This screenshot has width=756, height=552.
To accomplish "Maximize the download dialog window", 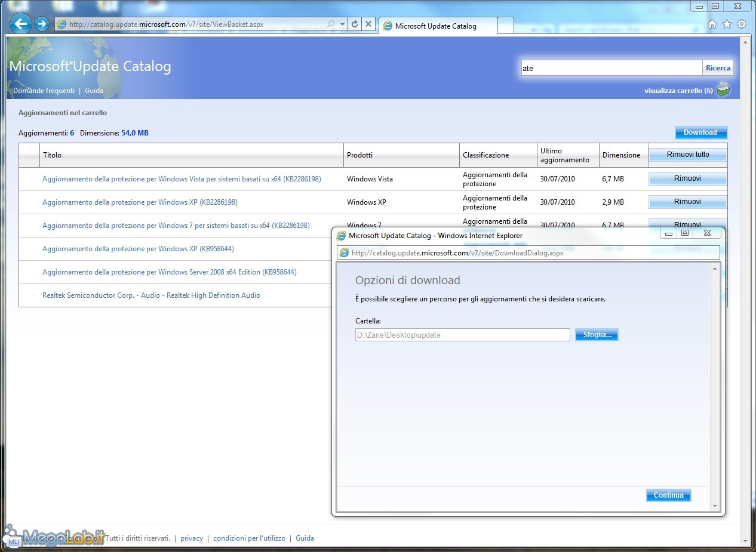I will pos(685,233).
